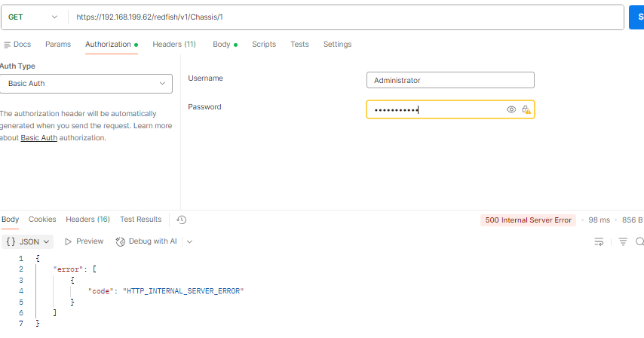Click into the Username input field
Image resolution: width=644 pixels, height=338 pixels.
pos(450,80)
